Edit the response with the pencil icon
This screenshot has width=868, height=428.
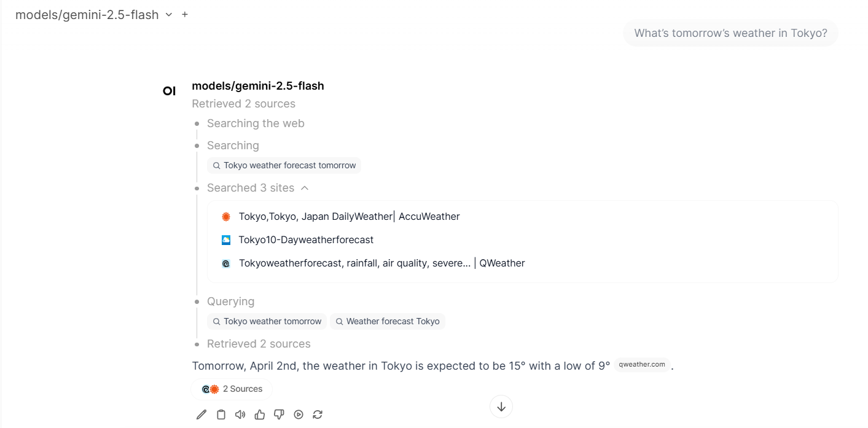[201, 414]
